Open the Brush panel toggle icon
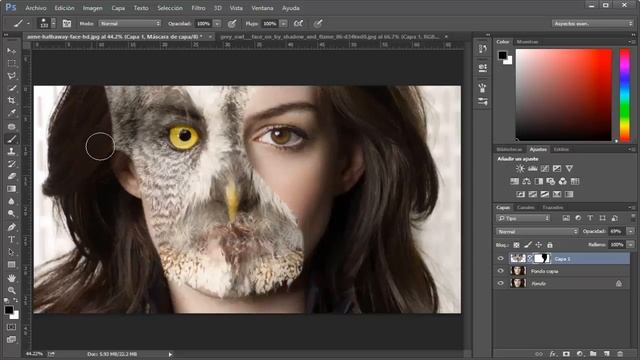This screenshot has height=360, width=640. (67, 24)
